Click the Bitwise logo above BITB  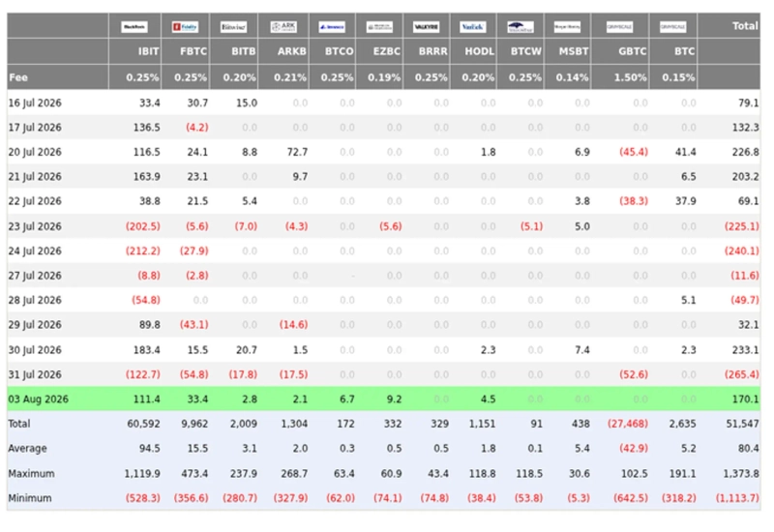point(233,27)
